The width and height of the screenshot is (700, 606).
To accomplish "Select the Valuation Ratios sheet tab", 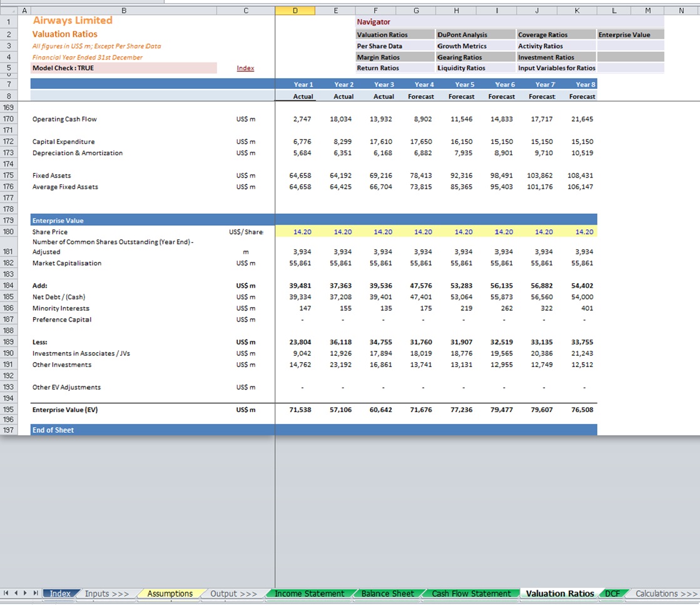I will click(560, 593).
